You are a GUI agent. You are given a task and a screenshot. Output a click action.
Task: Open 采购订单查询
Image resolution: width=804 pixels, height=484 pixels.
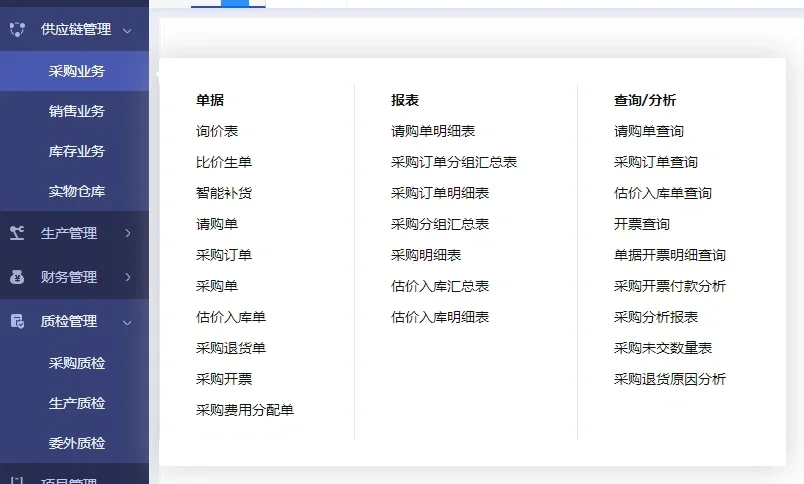tap(656, 163)
